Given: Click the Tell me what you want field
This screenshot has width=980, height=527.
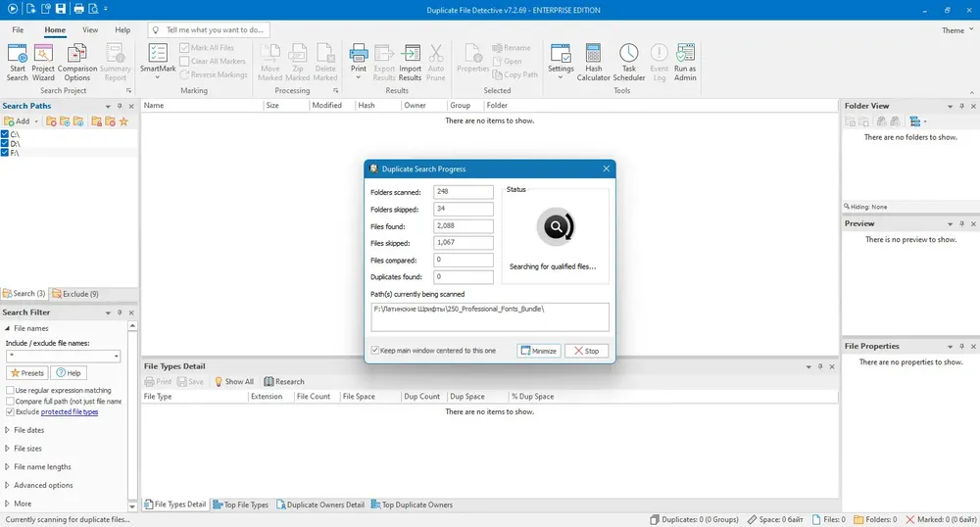Looking at the screenshot, I should 209,30.
